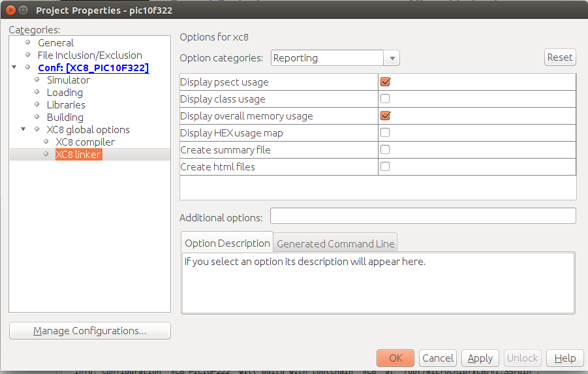Uncheck Display psect usage option

pyautogui.click(x=385, y=82)
